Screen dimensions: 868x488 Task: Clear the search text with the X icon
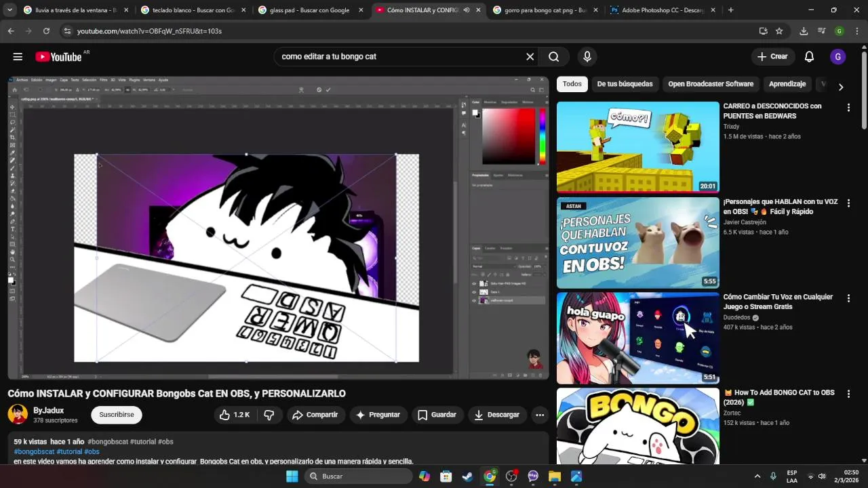(530, 57)
